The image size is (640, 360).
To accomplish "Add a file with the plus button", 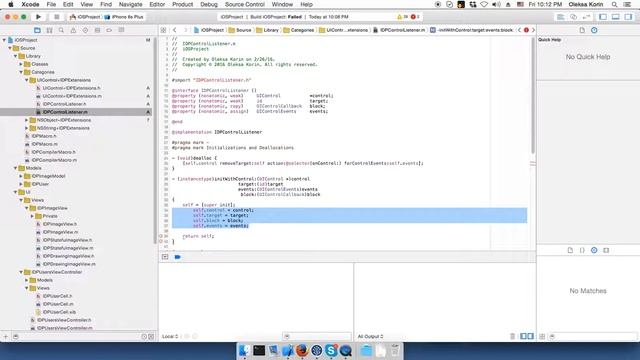I will [6, 337].
